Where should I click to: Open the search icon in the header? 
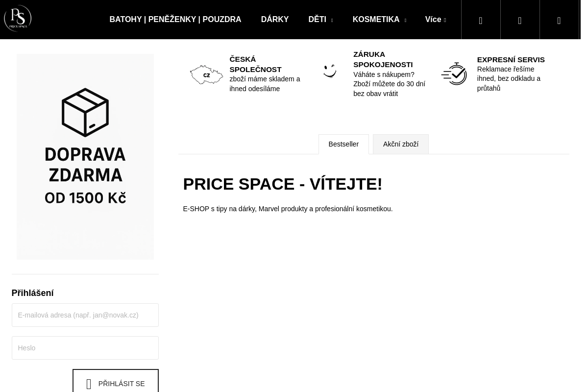click(481, 21)
